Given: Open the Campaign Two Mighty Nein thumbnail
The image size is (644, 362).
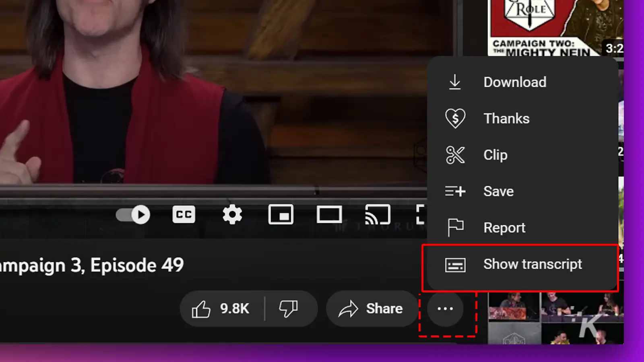Looking at the screenshot, I should (x=555, y=28).
